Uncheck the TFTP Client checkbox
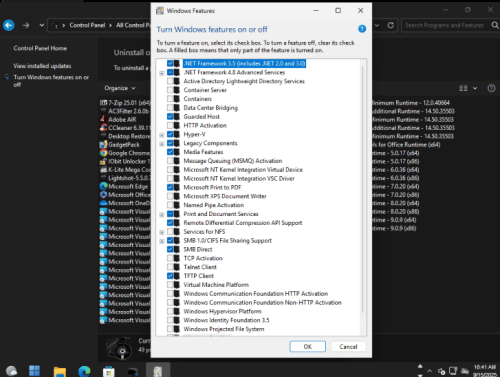 pyautogui.click(x=170, y=276)
